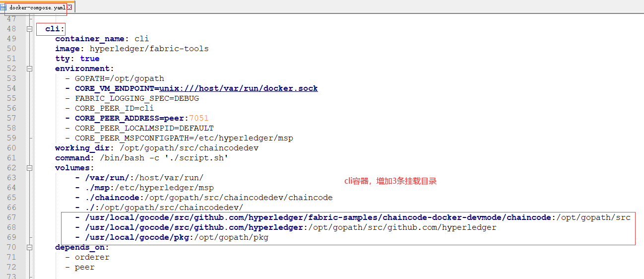Click the ./msp:/etc/hyperledger/msp volume entry
This screenshot has height=279, width=644.
tap(144, 188)
